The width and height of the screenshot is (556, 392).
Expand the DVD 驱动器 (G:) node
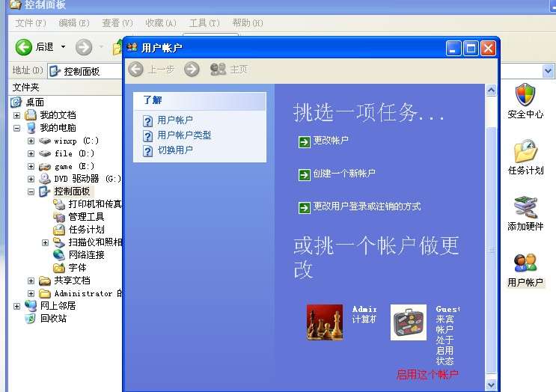(x=31, y=179)
